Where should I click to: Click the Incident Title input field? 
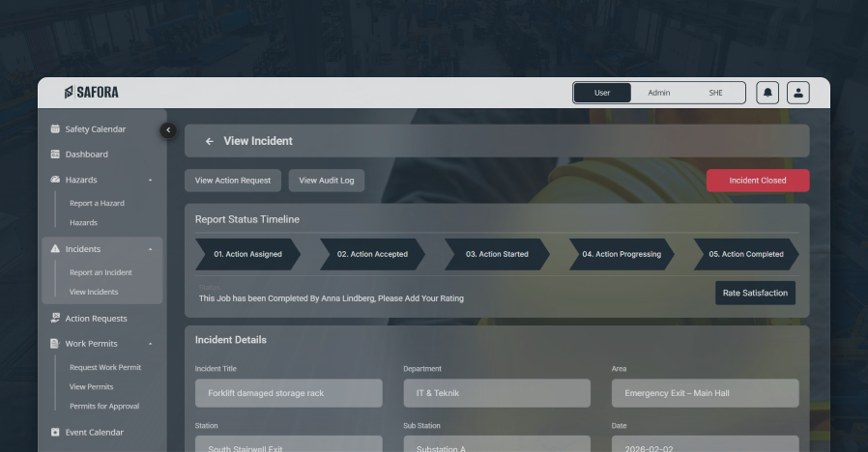click(288, 393)
